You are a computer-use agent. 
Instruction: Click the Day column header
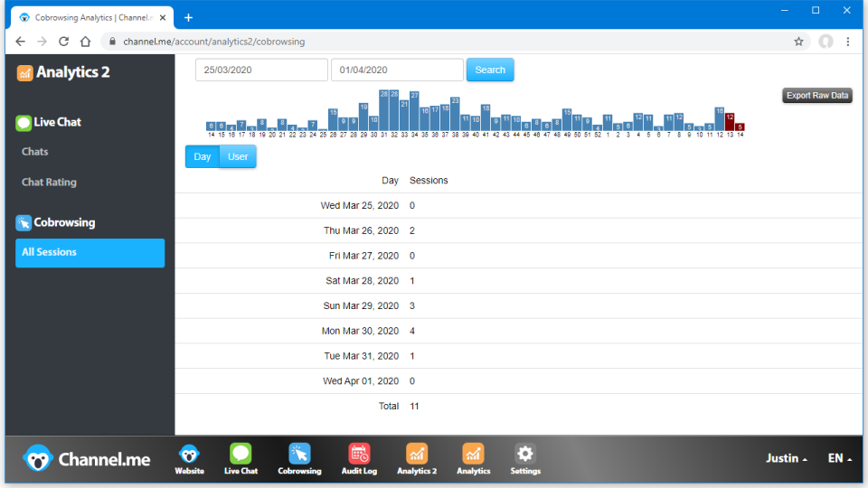click(x=390, y=181)
